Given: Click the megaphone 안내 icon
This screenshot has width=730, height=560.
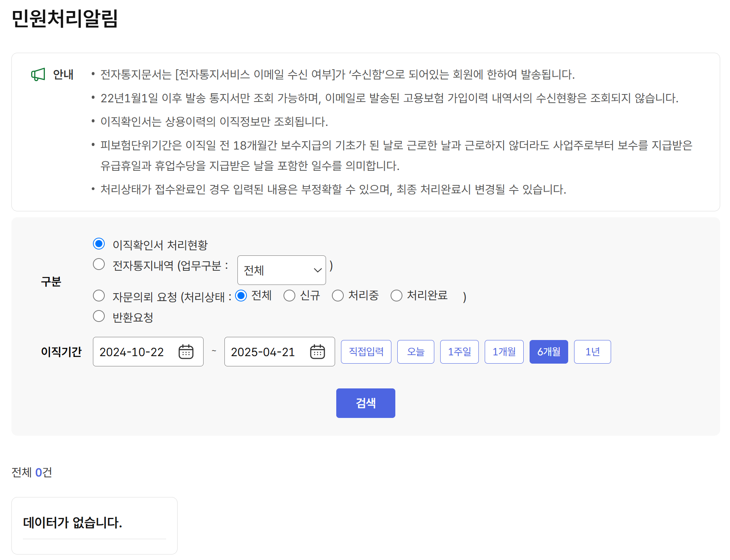Looking at the screenshot, I should (38, 74).
